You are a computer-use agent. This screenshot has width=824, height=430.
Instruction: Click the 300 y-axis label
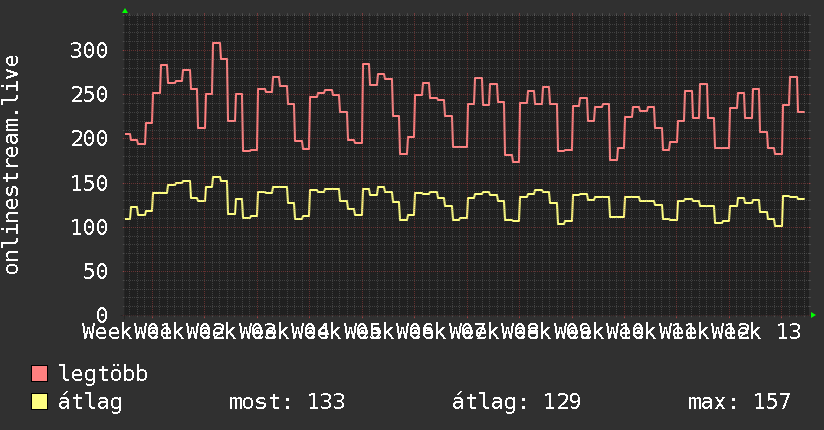tap(89, 50)
